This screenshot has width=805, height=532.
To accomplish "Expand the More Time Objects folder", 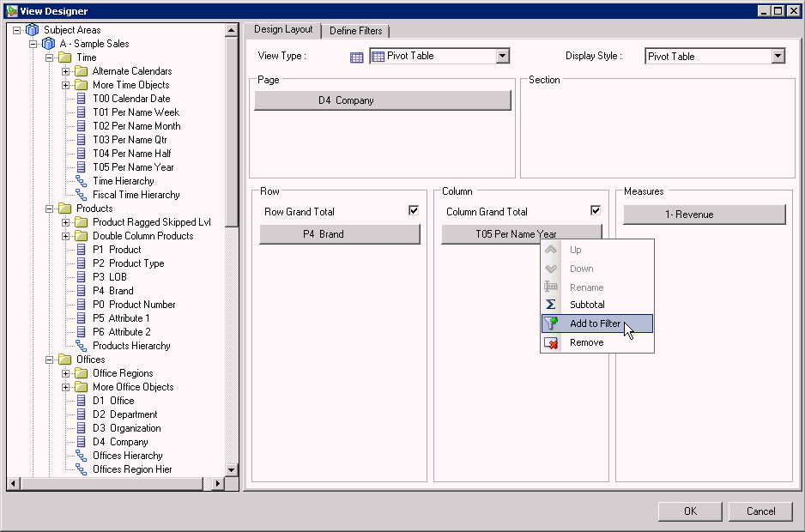I will click(66, 85).
